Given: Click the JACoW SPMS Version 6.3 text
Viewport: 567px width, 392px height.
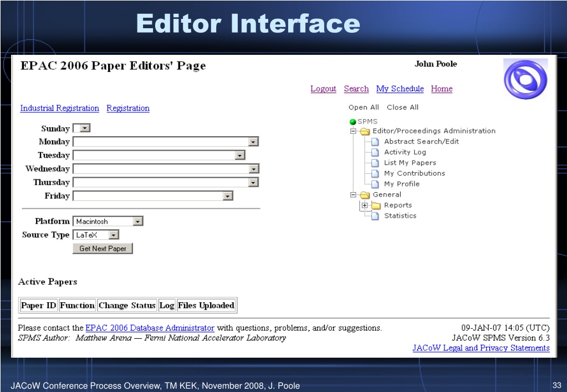Looking at the screenshot, I should pos(501,338).
